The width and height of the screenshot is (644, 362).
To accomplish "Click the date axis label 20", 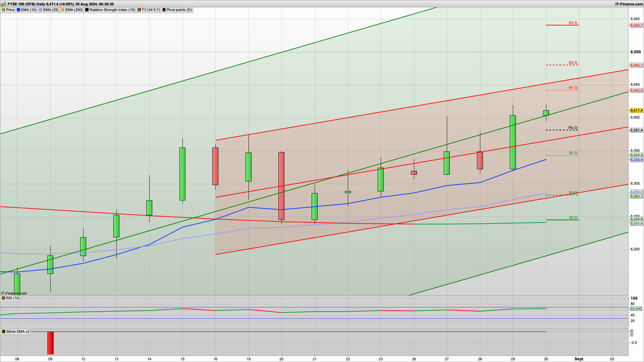I will coord(281,359).
